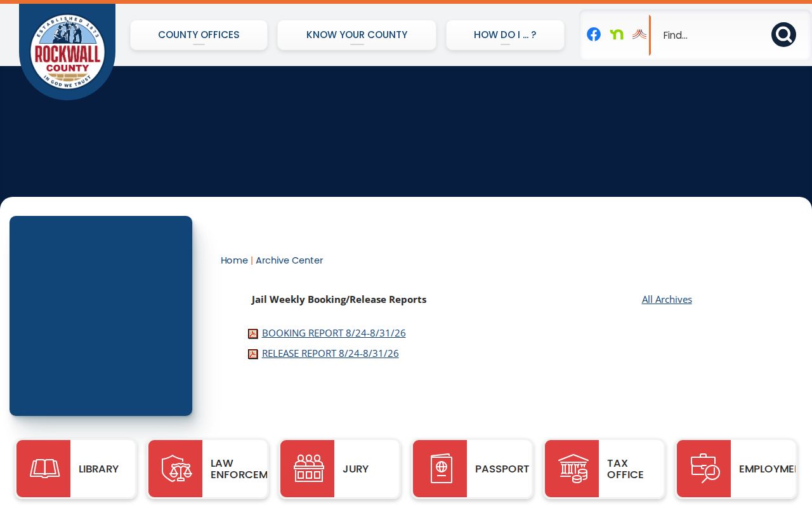Click the Employment label text
Image resolution: width=812 pixels, height=508 pixels.
[x=767, y=469]
